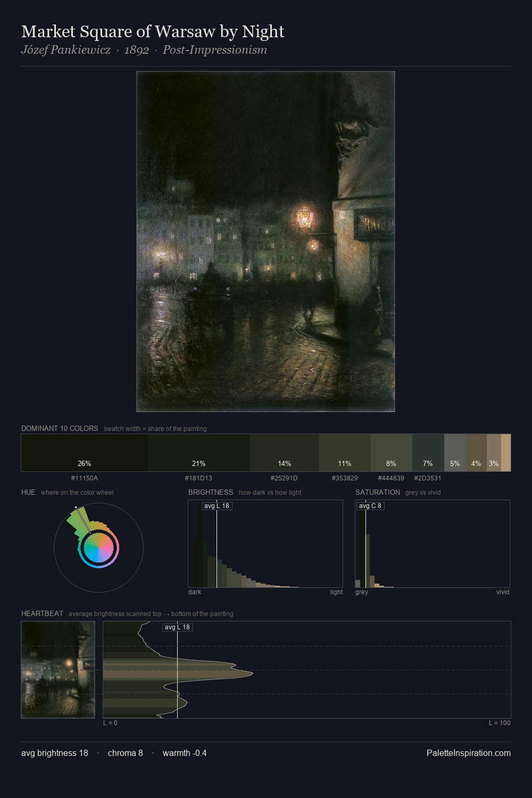The width and height of the screenshot is (532, 798).
Task: Select the 5% grey swatch
Action: [x=455, y=453]
